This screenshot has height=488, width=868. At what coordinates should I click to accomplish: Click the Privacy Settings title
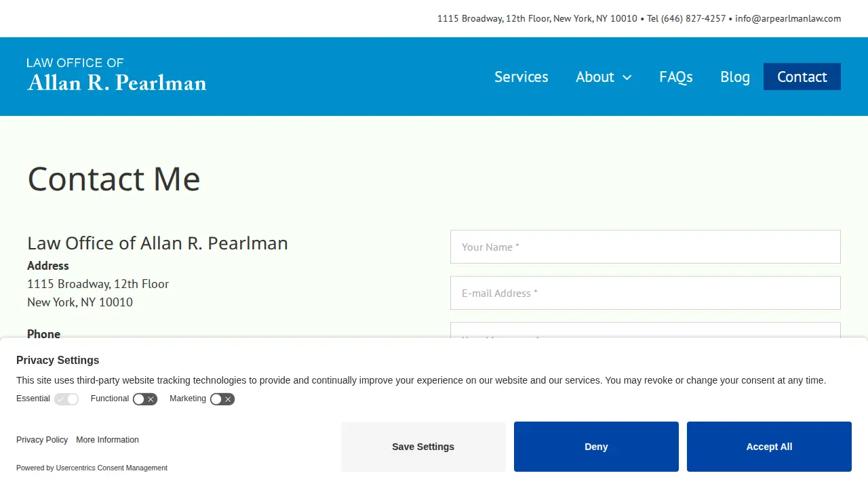(58, 360)
